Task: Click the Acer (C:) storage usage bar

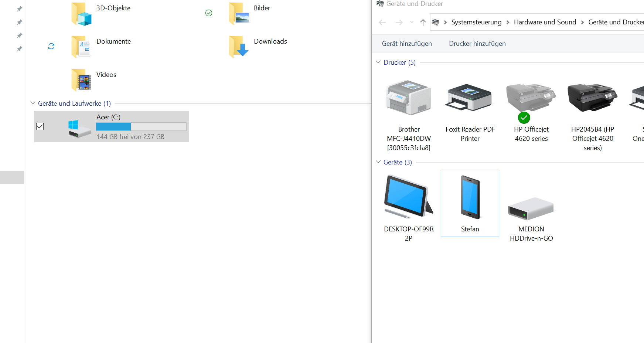Action: click(140, 126)
